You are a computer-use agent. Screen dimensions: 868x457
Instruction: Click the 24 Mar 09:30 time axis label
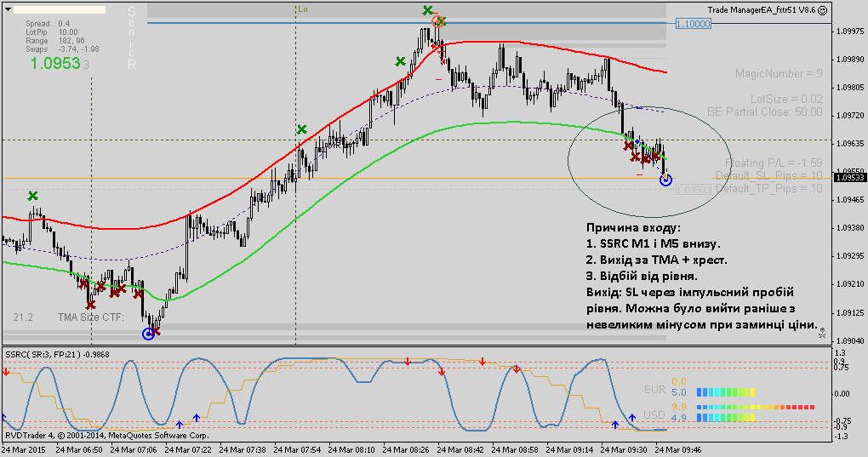click(623, 450)
